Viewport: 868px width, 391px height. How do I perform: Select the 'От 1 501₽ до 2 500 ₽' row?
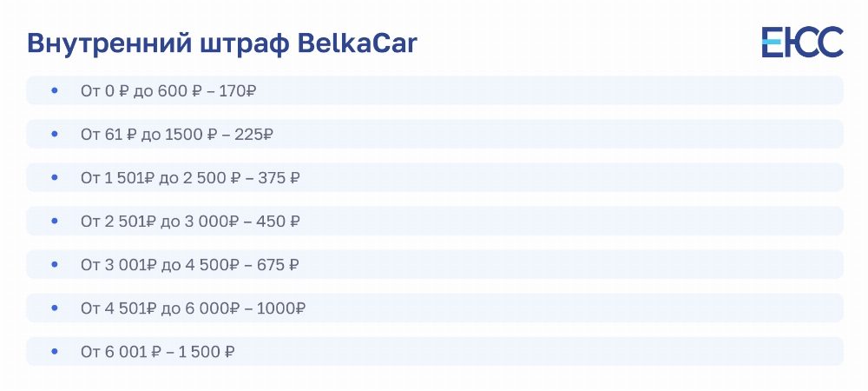(435, 177)
